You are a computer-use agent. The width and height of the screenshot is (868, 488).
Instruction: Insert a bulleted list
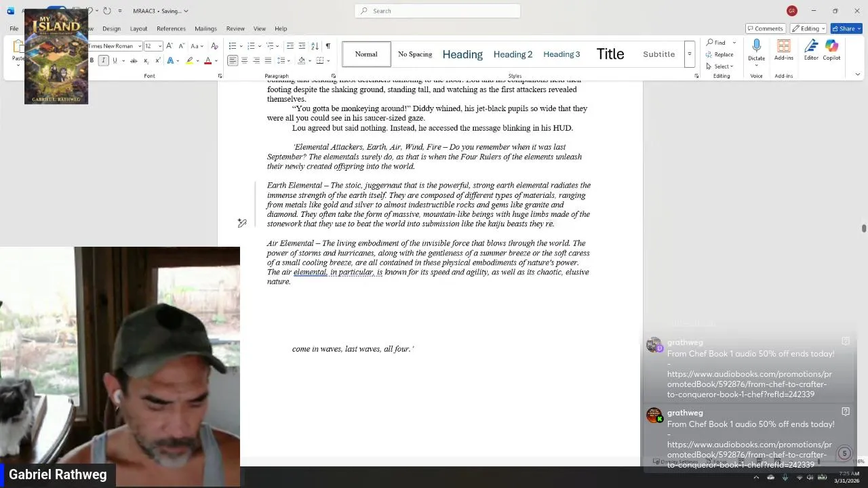(232, 46)
